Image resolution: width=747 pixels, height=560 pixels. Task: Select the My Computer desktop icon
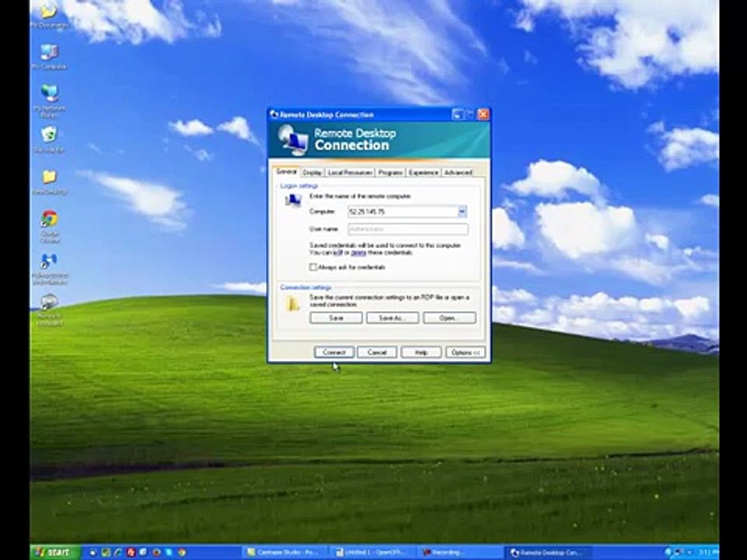coord(48,56)
